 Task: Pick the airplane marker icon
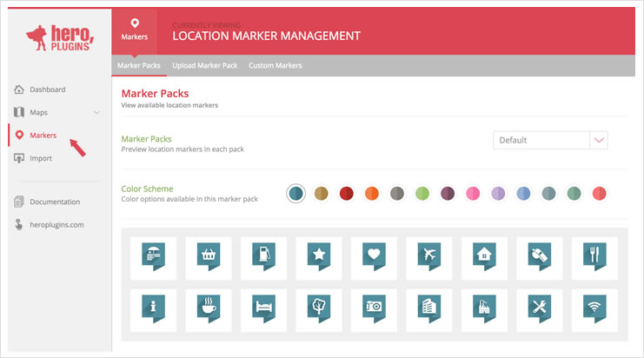click(x=428, y=256)
